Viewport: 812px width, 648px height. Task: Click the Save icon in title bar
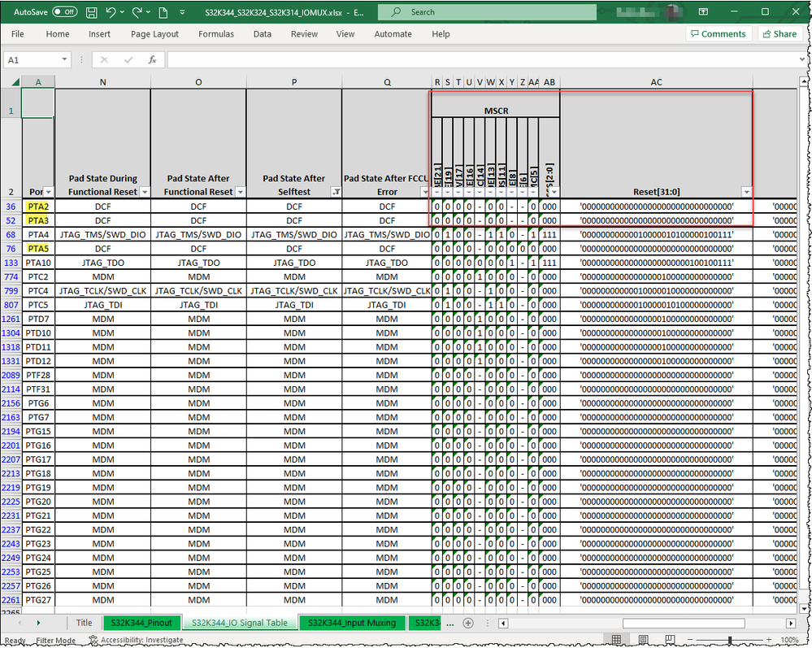[92, 12]
